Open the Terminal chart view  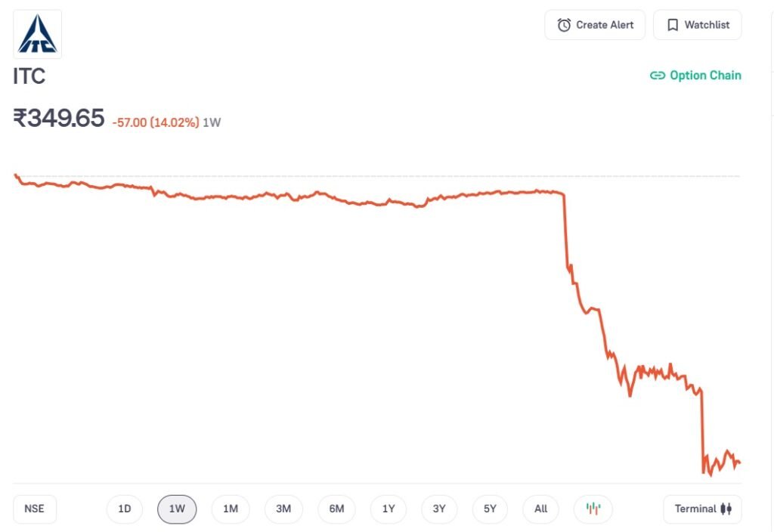[x=703, y=509]
